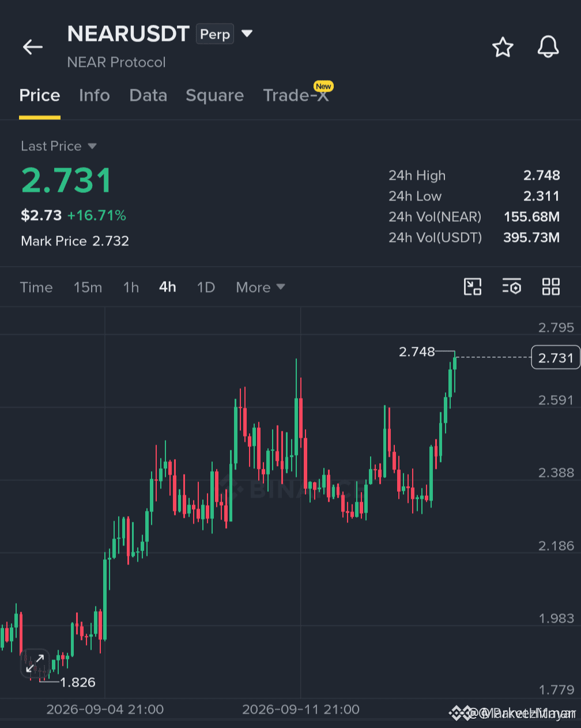Screen dimensions: 581x728
Task: Click the current price 2.731 axis label
Action: 556,358
